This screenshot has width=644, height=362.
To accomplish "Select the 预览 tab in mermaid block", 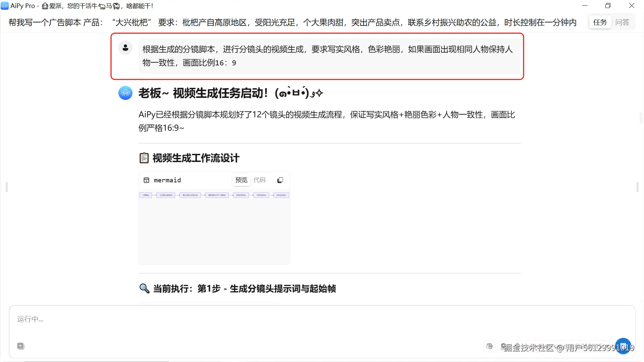I will (241, 180).
